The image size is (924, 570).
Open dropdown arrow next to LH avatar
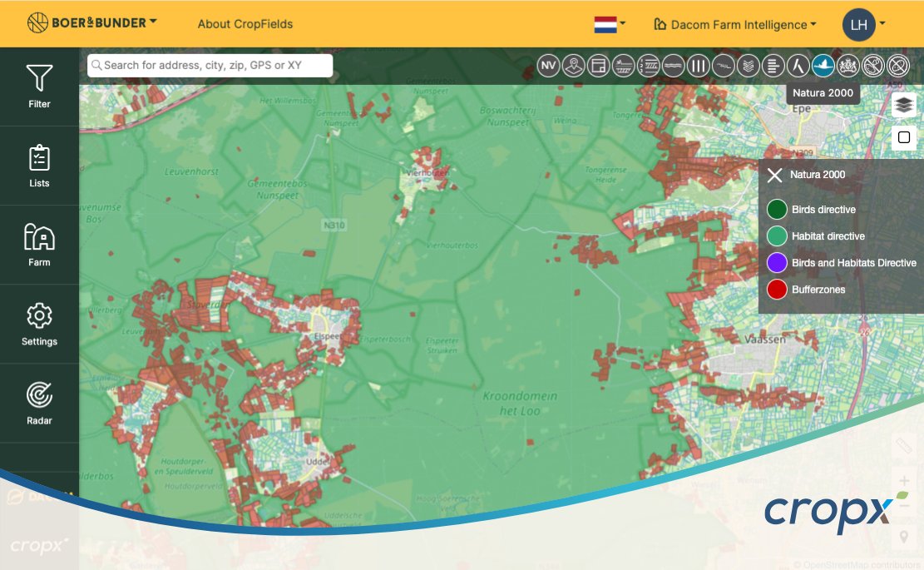click(882, 23)
